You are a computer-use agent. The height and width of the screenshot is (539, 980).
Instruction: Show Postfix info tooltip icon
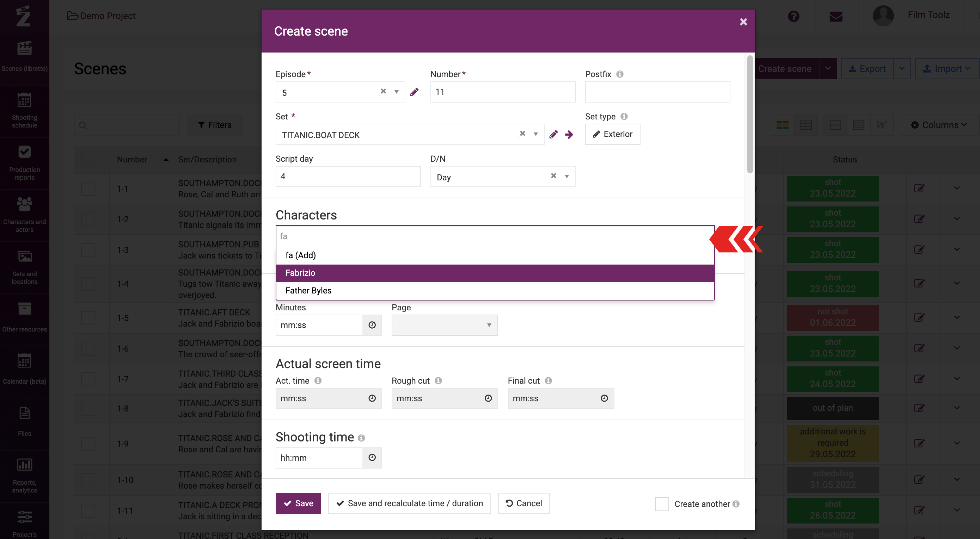pyautogui.click(x=620, y=74)
